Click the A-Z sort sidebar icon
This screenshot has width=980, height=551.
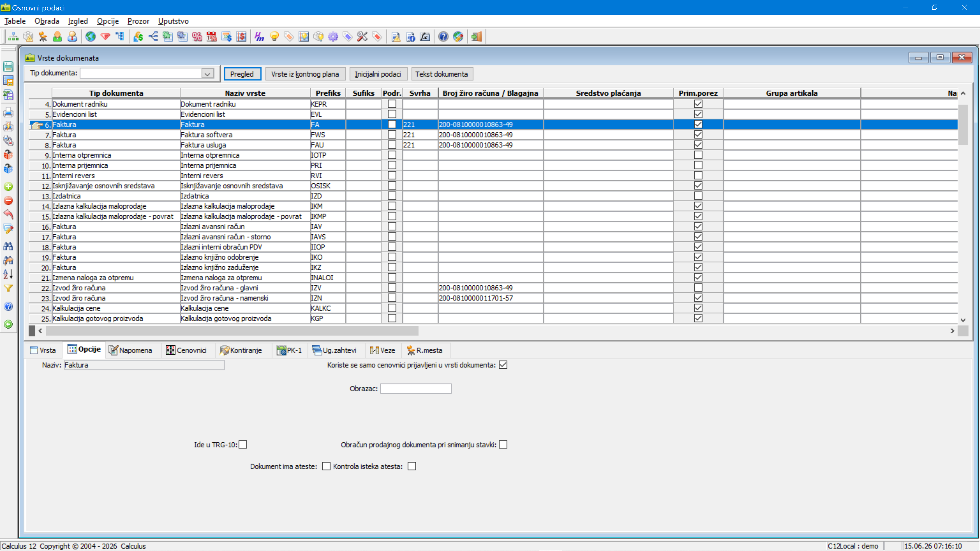tap(8, 274)
